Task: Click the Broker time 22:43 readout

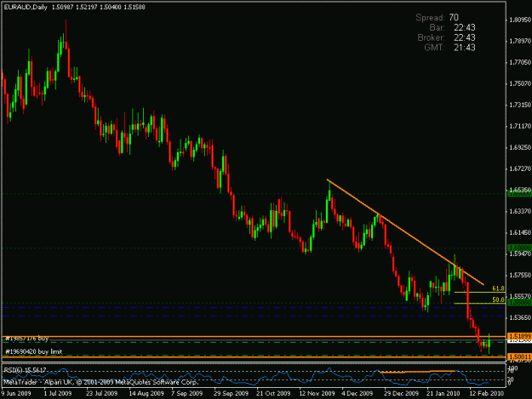Action: [x=465, y=37]
